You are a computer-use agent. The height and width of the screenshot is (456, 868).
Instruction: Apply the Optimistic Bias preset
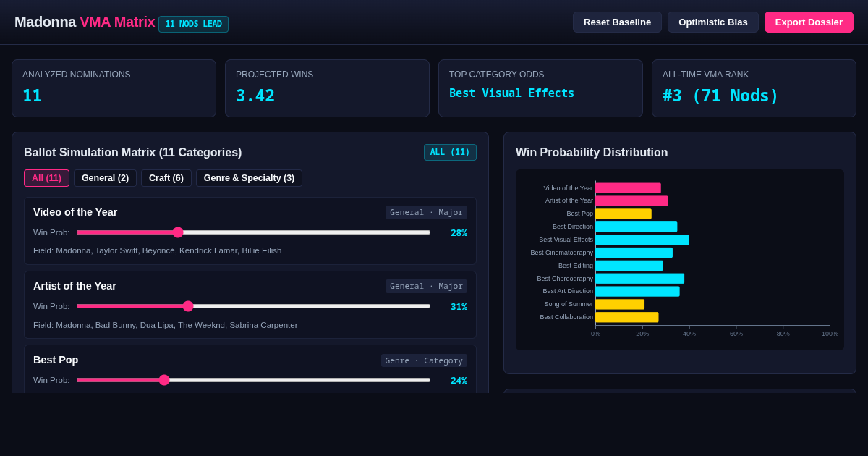[713, 22]
